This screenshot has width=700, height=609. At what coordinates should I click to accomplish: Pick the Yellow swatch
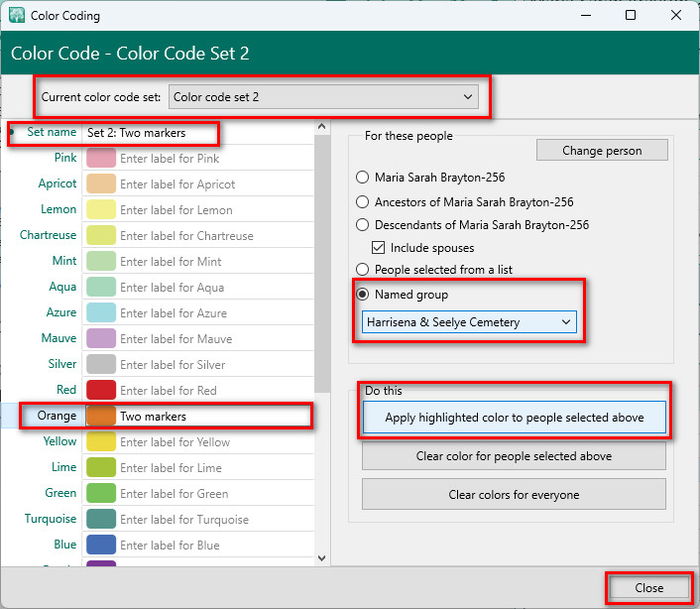(x=101, y=442)
